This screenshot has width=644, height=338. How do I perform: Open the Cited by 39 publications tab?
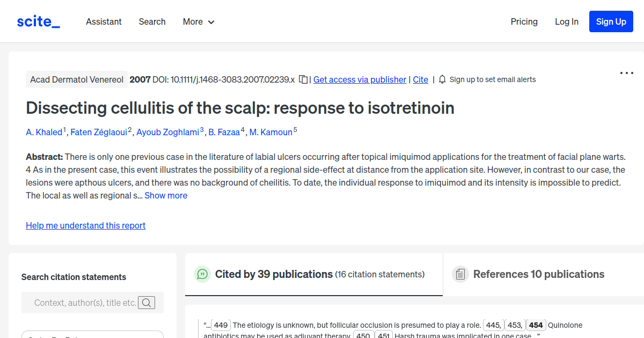(x=274, y=274)
